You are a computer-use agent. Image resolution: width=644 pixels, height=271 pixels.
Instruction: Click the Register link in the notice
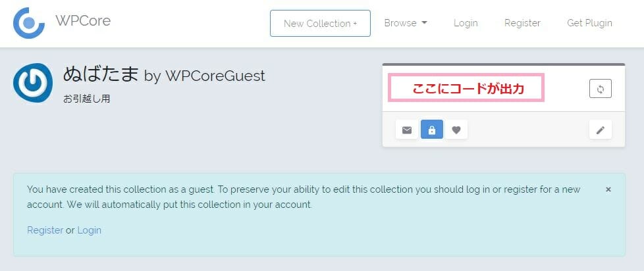click(45, 230)
